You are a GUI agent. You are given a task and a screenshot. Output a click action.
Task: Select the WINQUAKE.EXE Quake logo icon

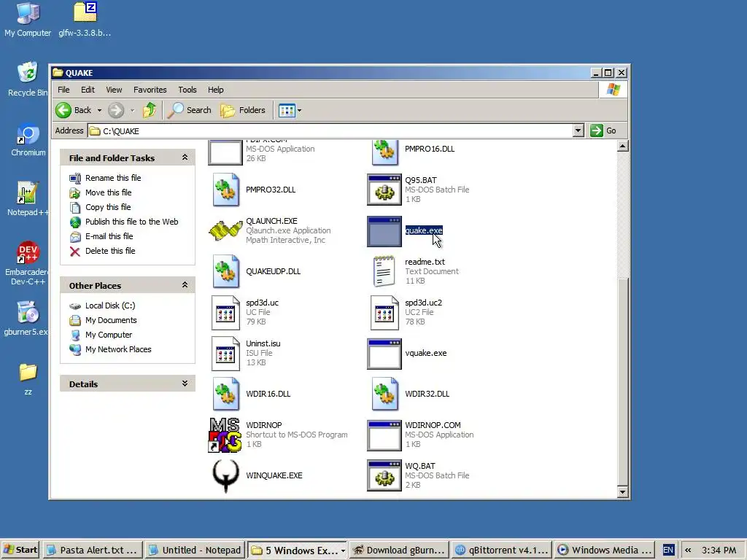click(226, 475)
